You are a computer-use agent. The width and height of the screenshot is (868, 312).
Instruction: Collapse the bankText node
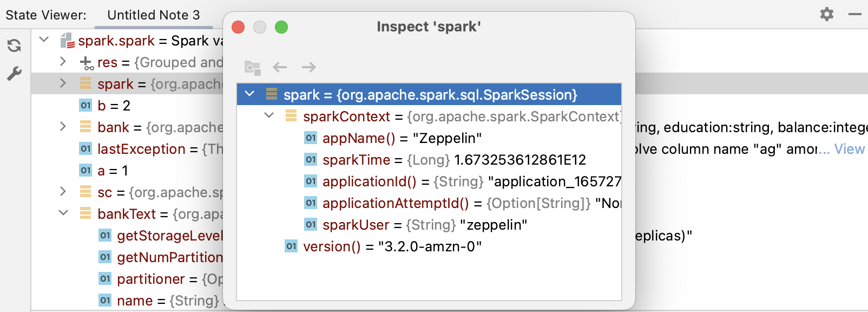[x=63, y=213]
